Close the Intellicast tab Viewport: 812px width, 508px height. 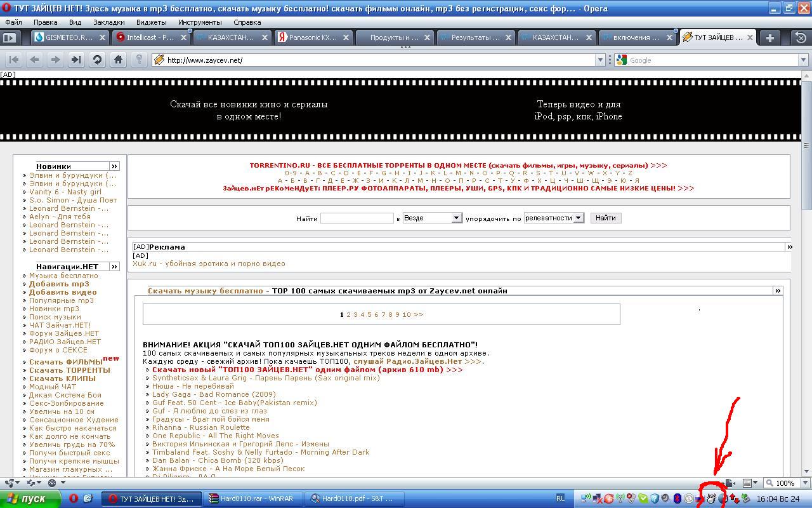[x=184, y=37]
